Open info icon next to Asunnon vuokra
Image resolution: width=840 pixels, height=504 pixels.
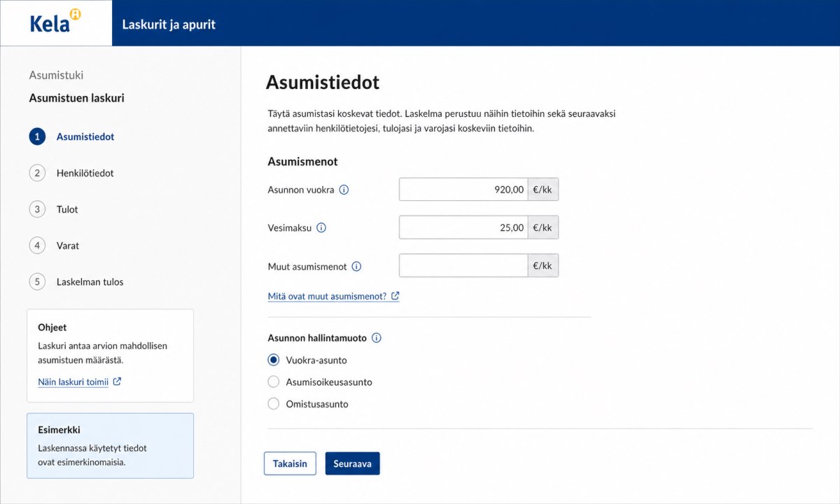tap(344, 190)
